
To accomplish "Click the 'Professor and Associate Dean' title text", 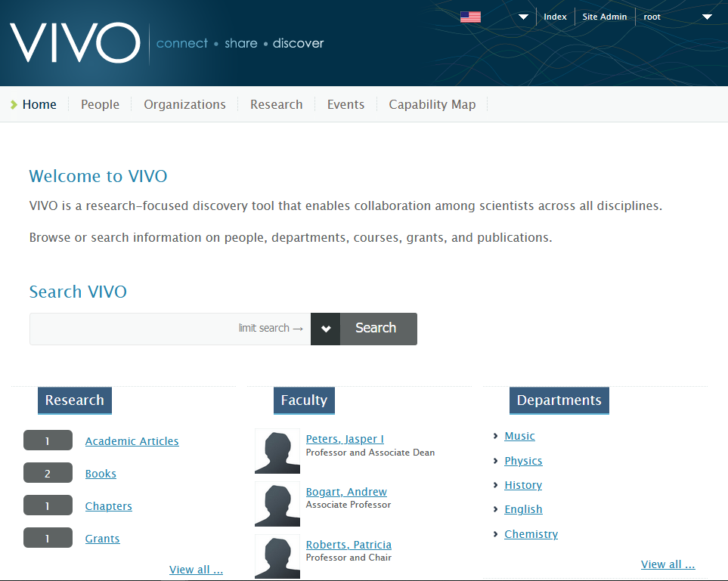I will pos(370,453).
